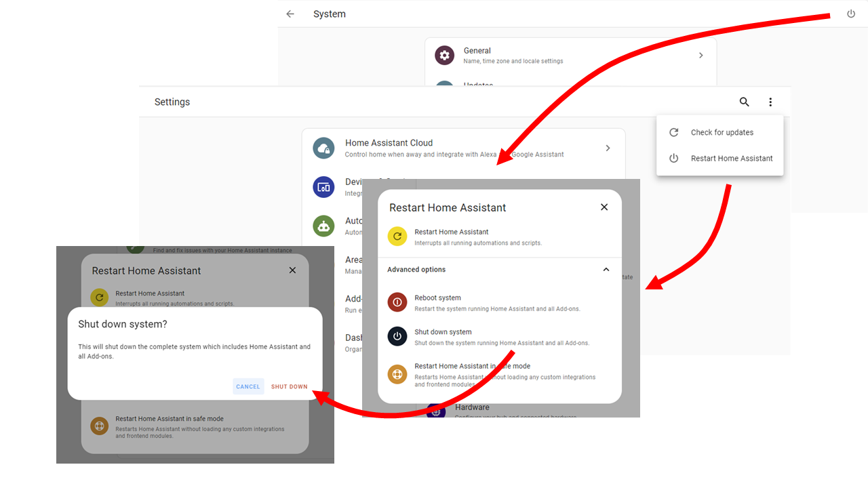Click Home Assistant Cloud icon
This screenshot has height=488, width=868.
click(x=323, y=148)
